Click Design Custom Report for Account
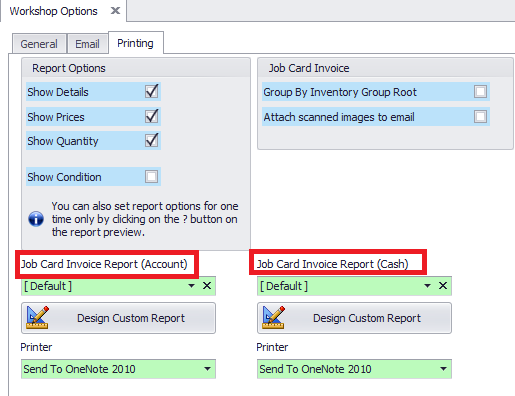The height and width of the screenshot is (396, 515). point(118,318)
